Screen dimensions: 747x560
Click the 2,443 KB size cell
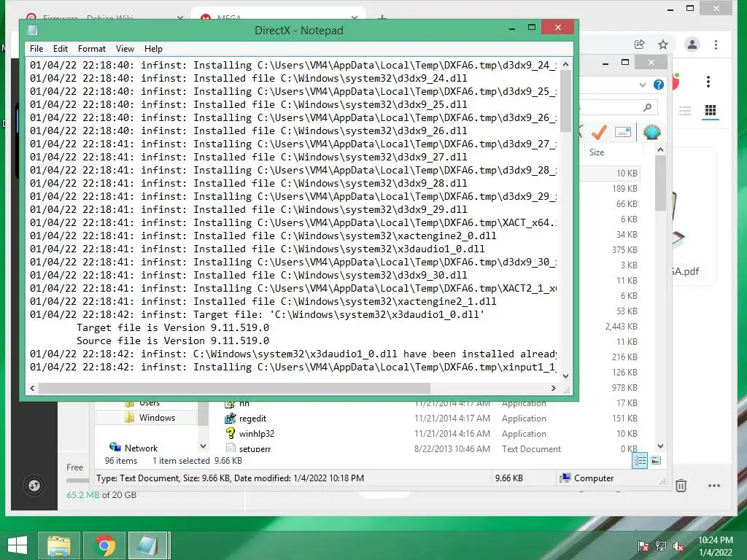click(x=622, y=326)
